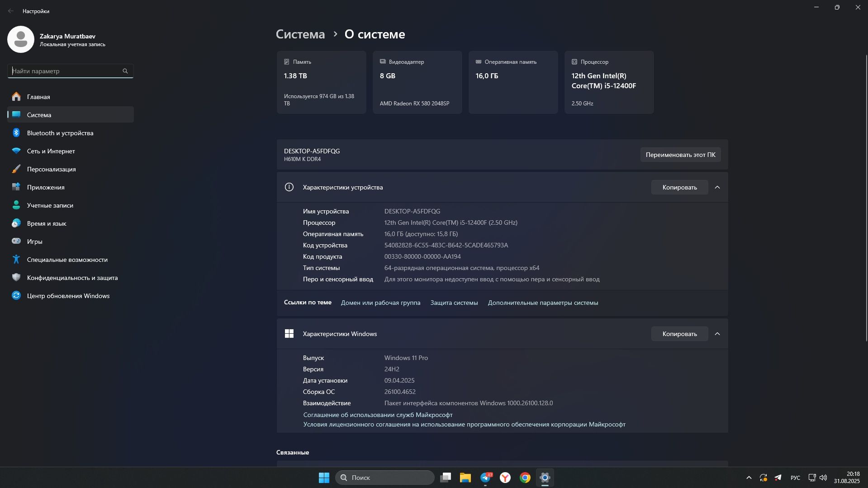Screen dimensions: 868x488
Task: Open Специальные возможности settings
Action: tap(71, 260)
